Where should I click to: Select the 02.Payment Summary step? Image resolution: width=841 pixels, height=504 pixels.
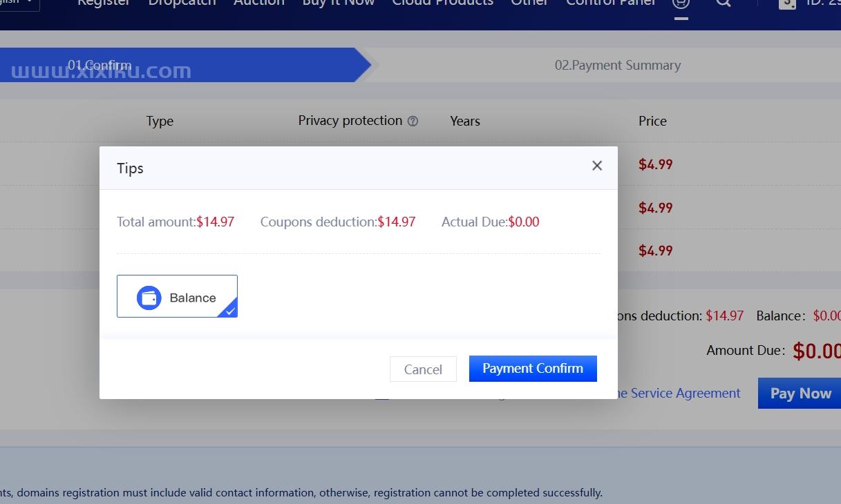coord(618,66)
